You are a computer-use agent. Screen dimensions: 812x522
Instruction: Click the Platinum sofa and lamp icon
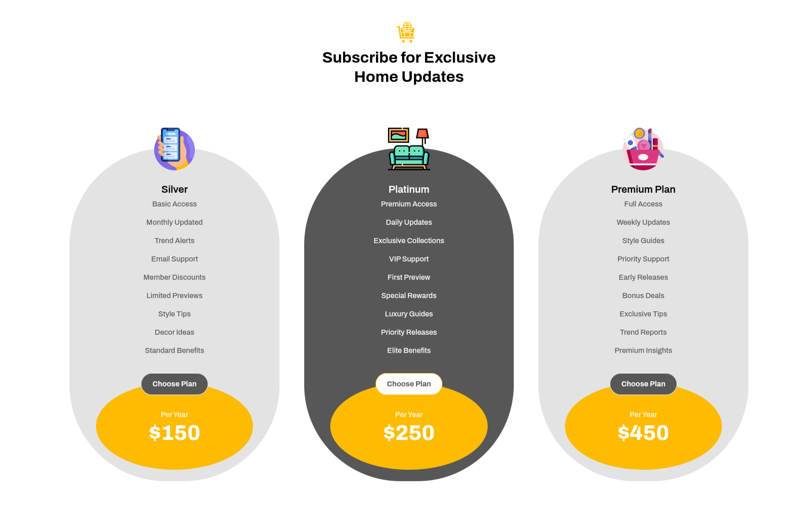pyautogui.click(x=409, y=149)
